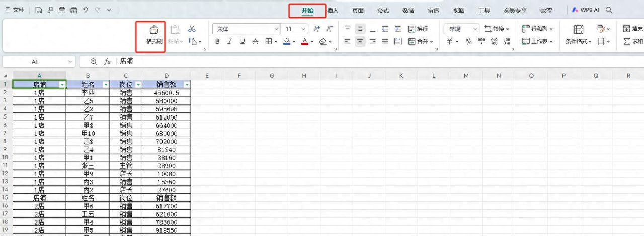
Task: Select column header D
Action: pyautogui.click(x=167, y=76)
